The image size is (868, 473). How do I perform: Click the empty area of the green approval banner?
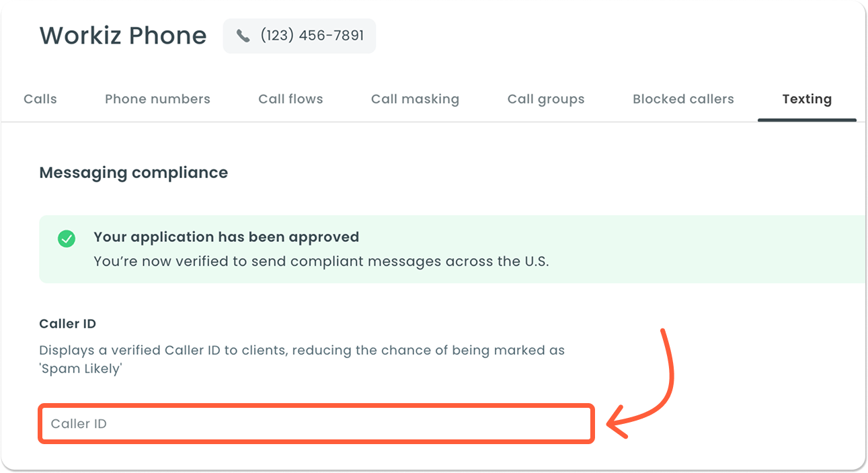coord(706,249)
